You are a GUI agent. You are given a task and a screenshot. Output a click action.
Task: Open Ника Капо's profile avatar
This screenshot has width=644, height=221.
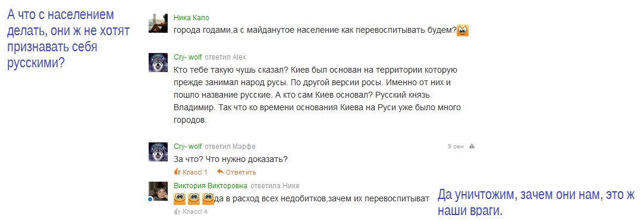158,23
